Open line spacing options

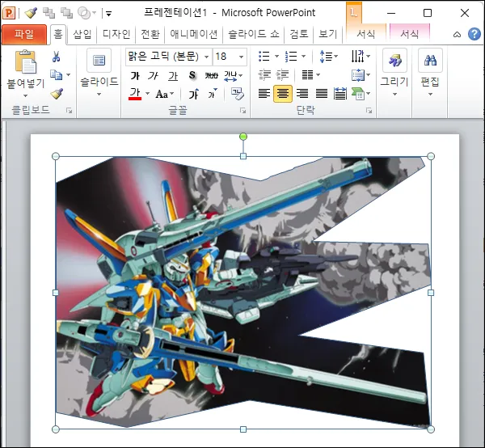(x=328, y=57)
